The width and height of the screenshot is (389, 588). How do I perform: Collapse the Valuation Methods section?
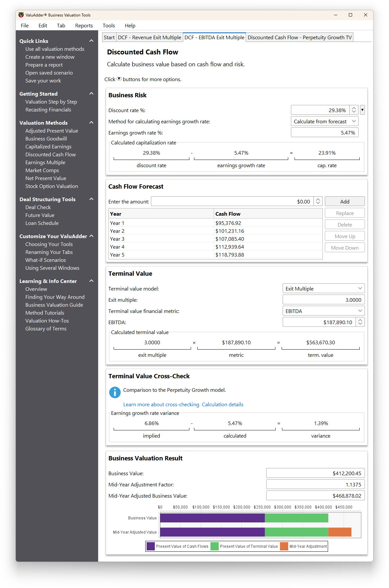91,123
